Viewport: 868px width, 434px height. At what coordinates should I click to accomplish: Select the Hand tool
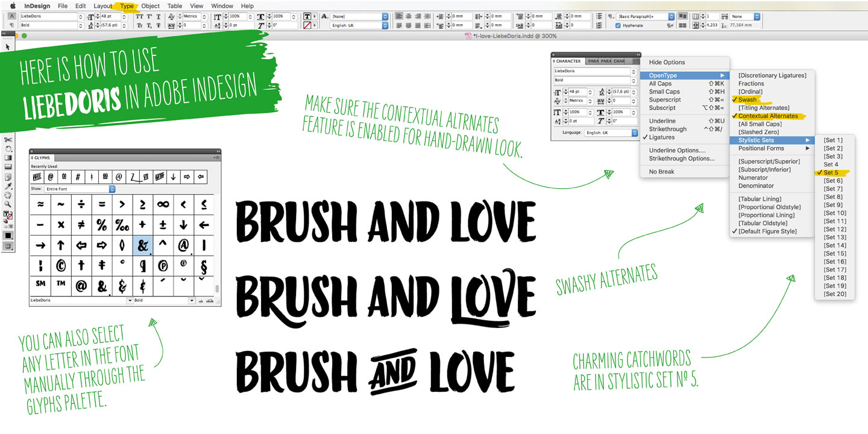point(8,195)
